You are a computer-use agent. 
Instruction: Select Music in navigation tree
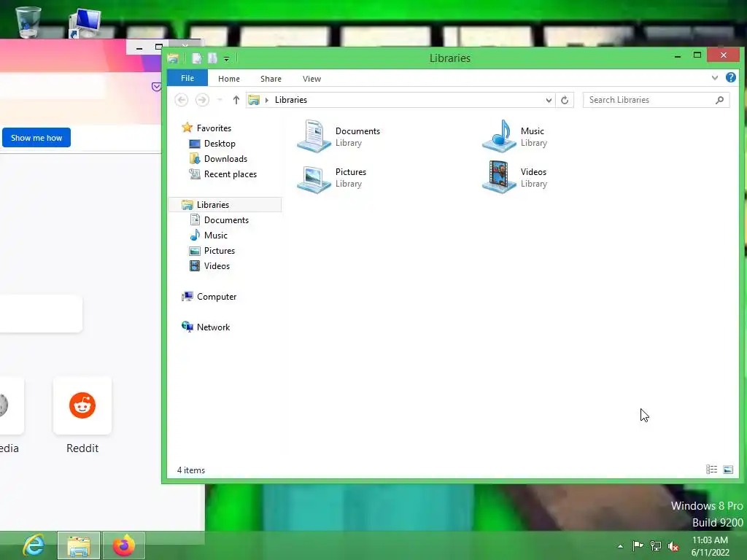click(209, 236)
